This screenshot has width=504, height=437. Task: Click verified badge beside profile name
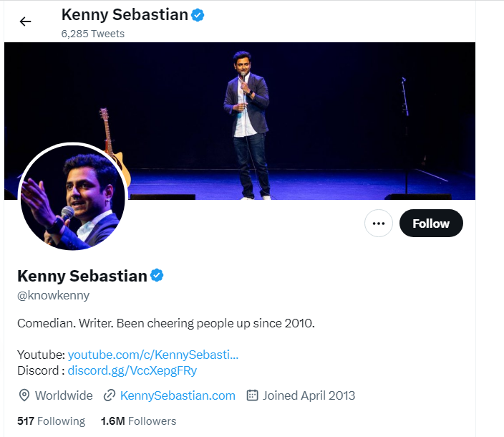[x=157, y=275]
